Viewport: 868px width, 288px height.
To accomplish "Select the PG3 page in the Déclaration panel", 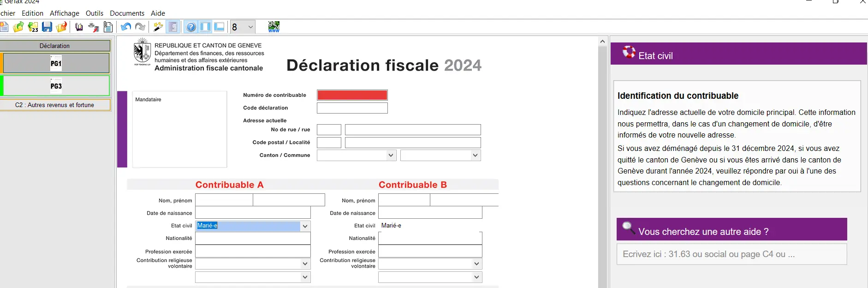I will [x=56, y=86].
